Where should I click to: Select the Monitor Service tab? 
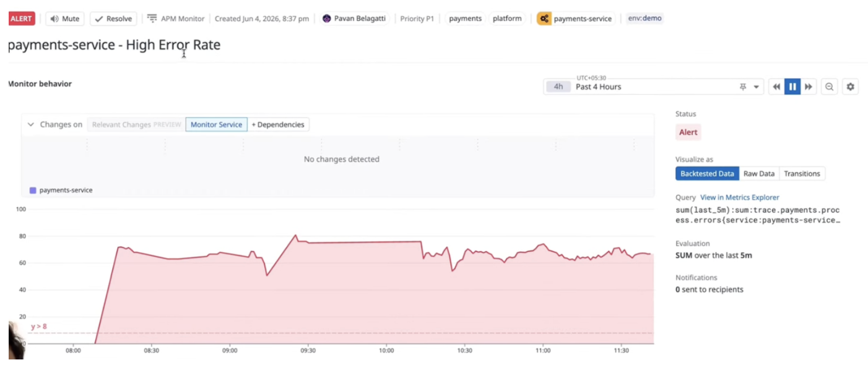[216, 124]
